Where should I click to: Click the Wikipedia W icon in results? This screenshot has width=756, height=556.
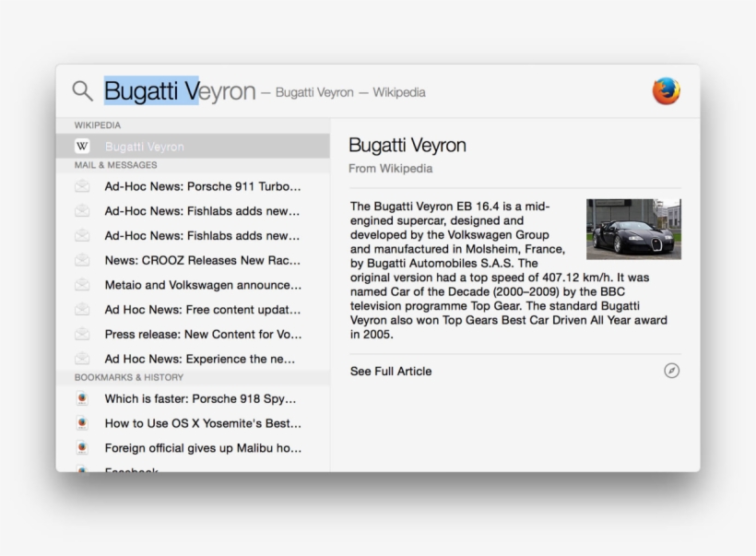click(83, 147)
